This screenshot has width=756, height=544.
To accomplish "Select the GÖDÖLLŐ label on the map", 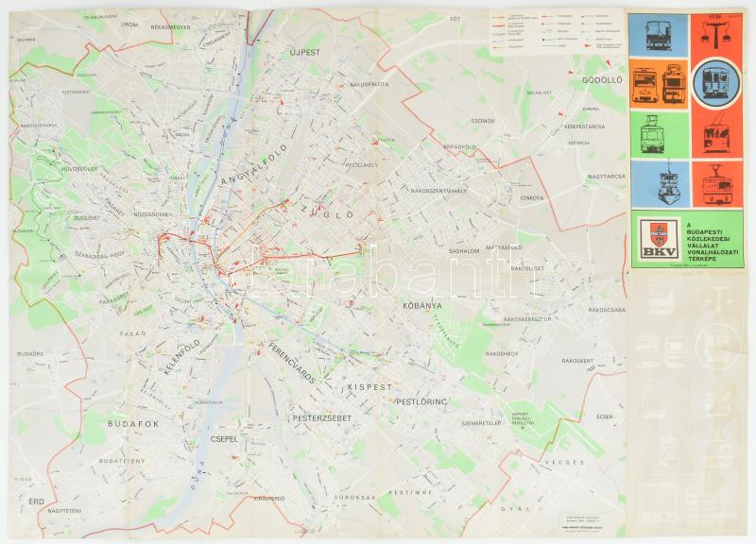I will click(602, 80).
